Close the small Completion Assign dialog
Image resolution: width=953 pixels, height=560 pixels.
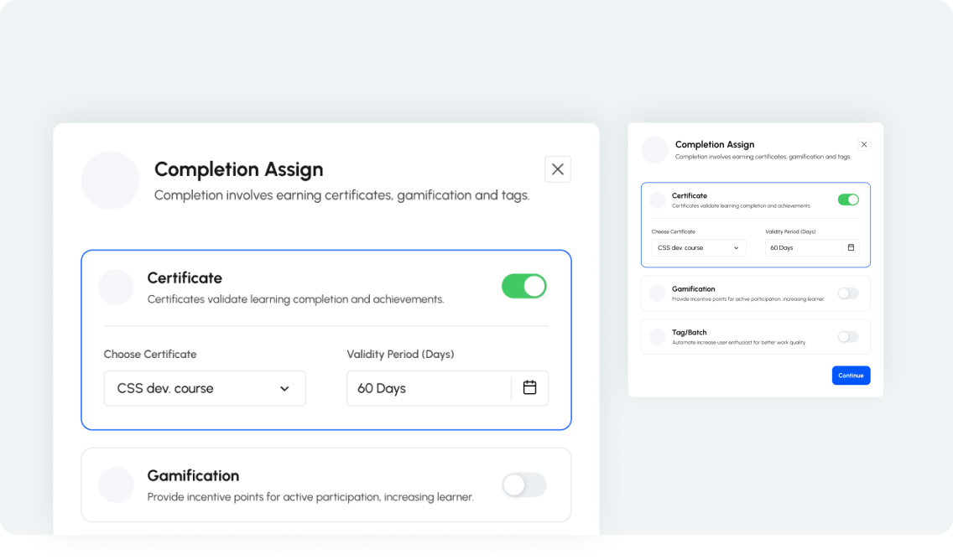tap(864, 144)
